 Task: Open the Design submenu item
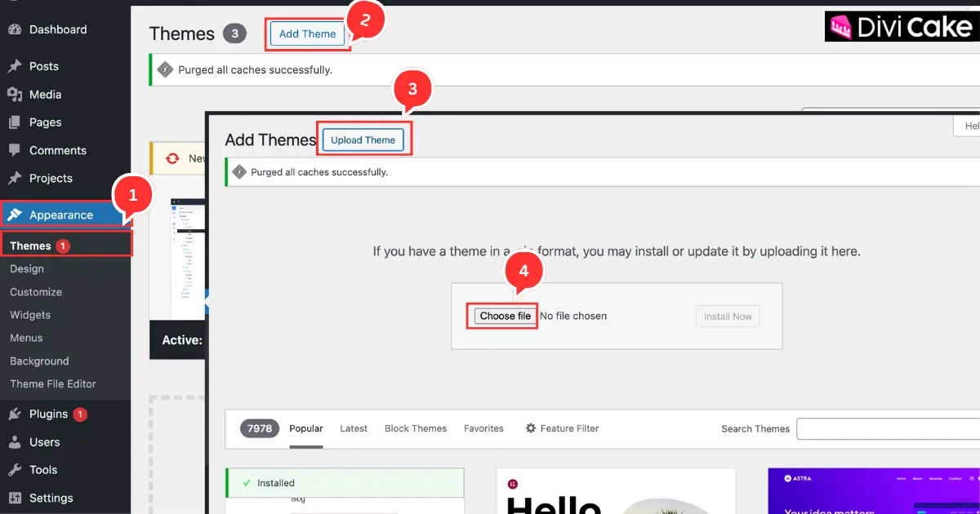pyautogui.click(x=27, y=268)
